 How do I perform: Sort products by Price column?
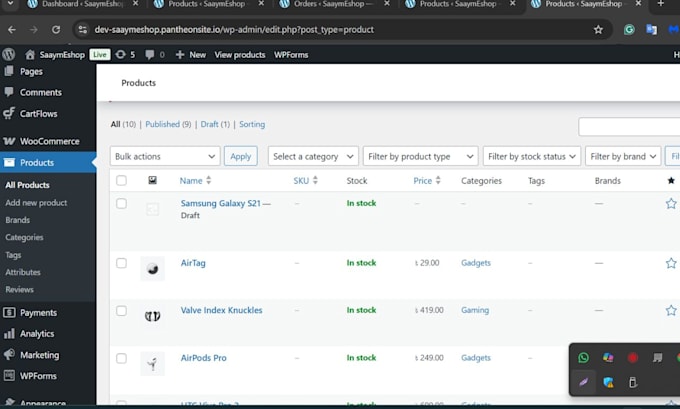tap(427, 180)
